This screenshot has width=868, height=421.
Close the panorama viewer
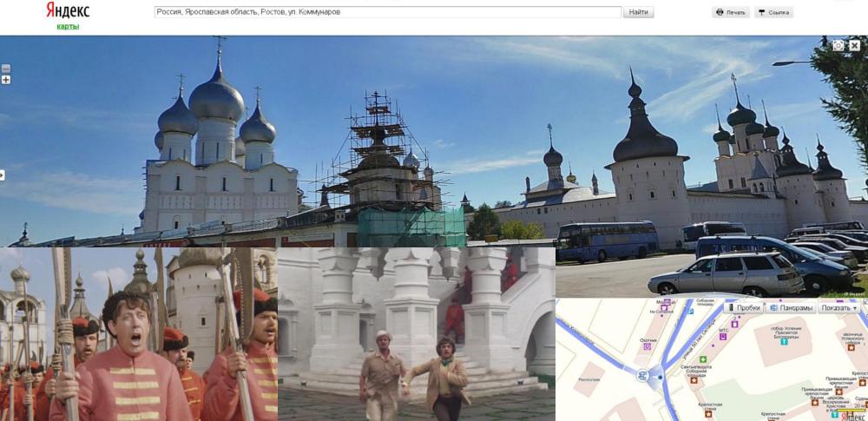click(x=855, y=45)
